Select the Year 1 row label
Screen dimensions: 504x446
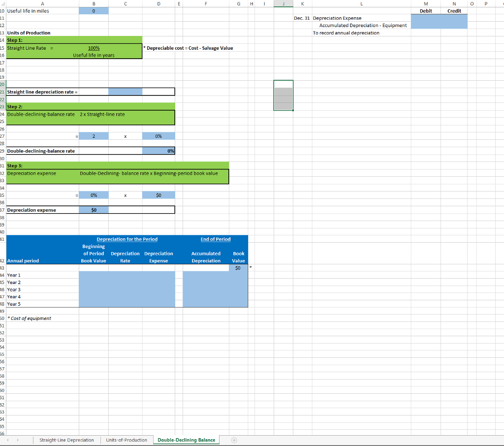14,275
